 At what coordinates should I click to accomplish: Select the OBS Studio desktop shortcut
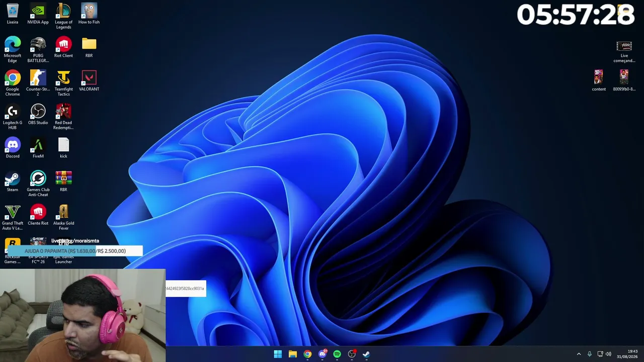pyautogui.click(x=38, y=114)
